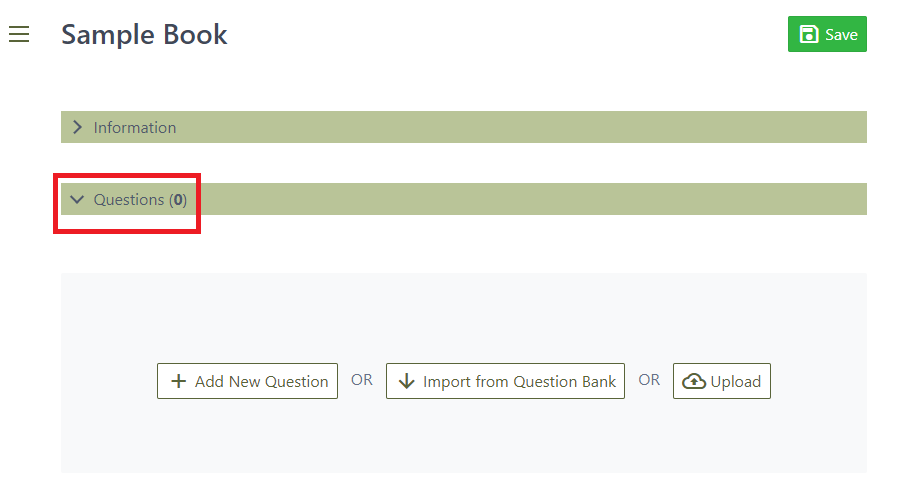Choose Import from Question Bank text
The height and width of the screenshot is (489, 904).
pyautogui.click(x=519, y=381)
